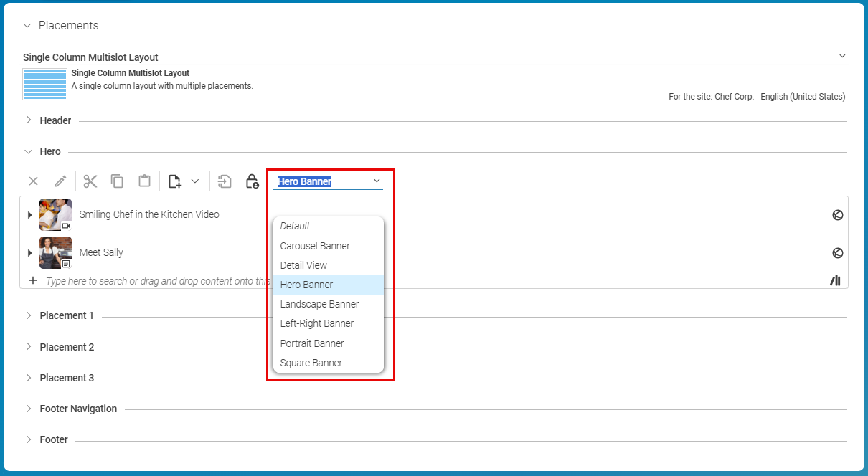Click the remove X icon in the toolbar

point(33,181)
